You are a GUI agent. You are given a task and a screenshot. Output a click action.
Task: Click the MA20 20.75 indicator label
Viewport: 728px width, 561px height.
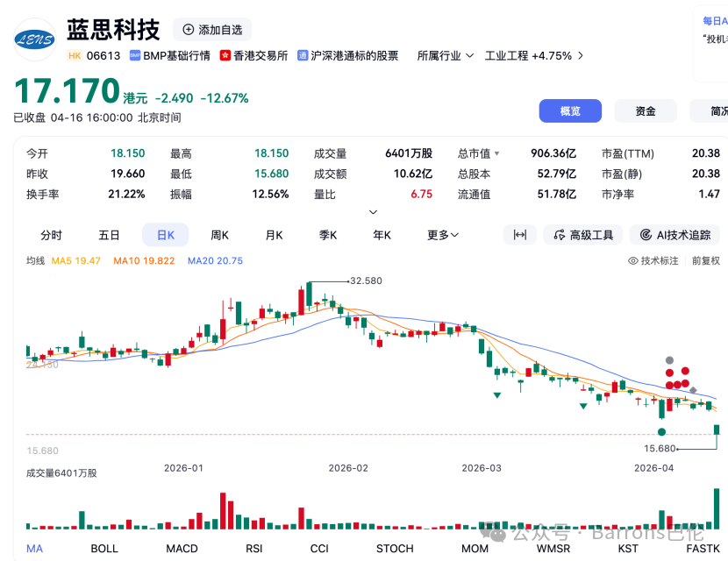coord(215,261)
